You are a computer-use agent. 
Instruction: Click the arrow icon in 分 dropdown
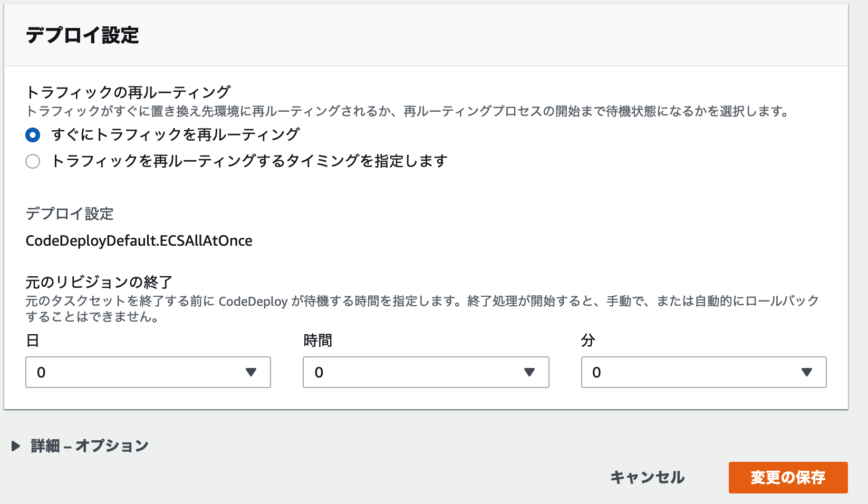coord(806,372)
